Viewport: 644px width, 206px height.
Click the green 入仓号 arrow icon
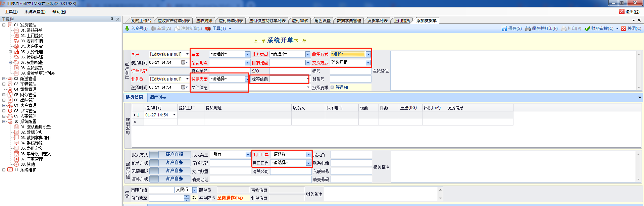(x=127, y=29)
